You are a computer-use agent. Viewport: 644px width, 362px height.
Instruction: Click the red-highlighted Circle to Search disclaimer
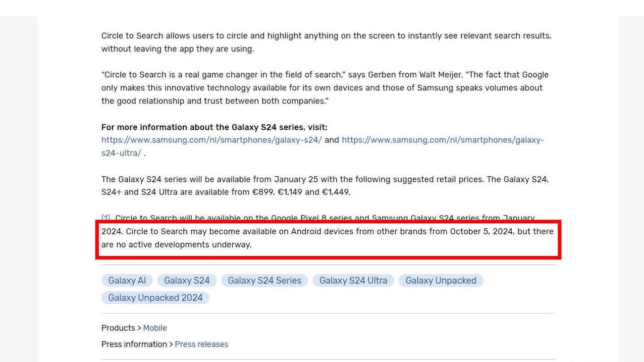point(327,238)
